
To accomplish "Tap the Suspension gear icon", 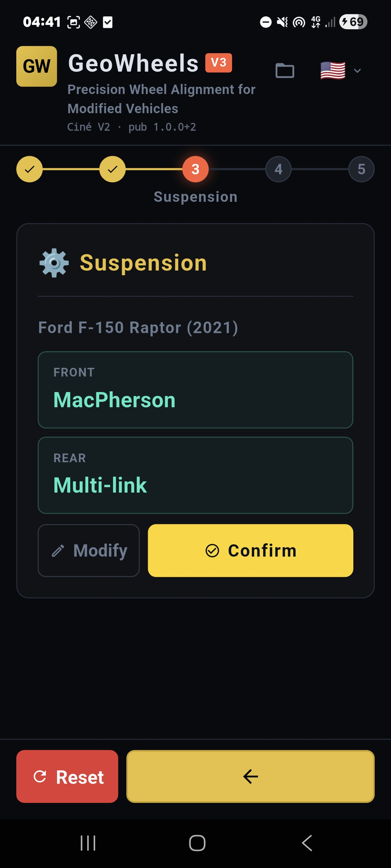I will [54, 263].
